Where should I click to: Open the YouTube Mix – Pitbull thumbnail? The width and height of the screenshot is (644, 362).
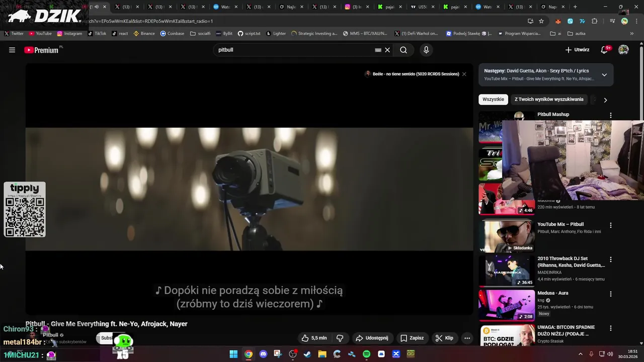(507, 236)
